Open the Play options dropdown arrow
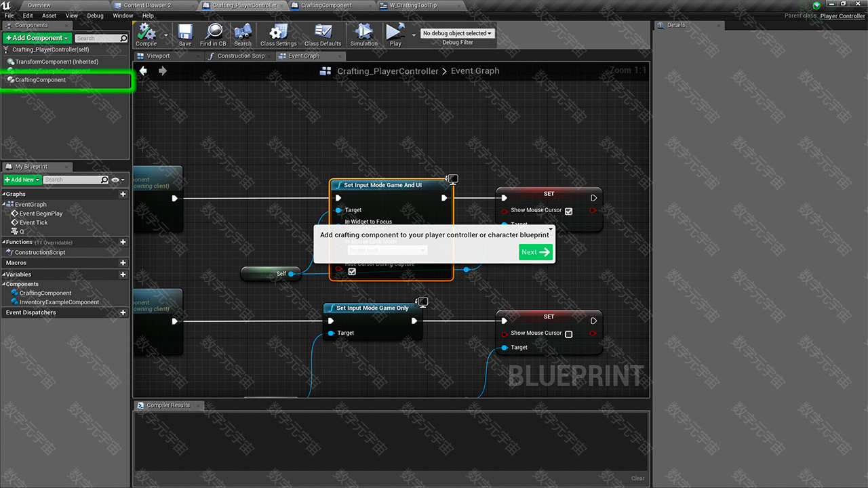Screen dimensions: 868x488 414,34
